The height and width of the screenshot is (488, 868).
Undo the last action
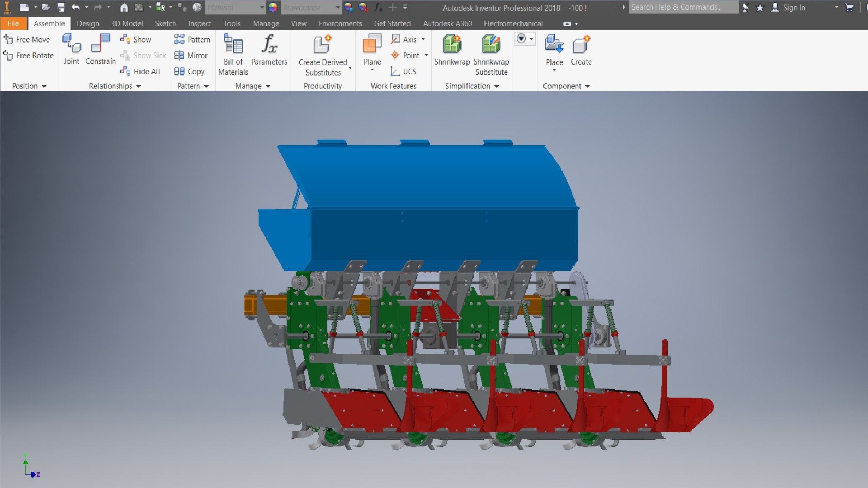pyautogui.click(x=75, y=7)
